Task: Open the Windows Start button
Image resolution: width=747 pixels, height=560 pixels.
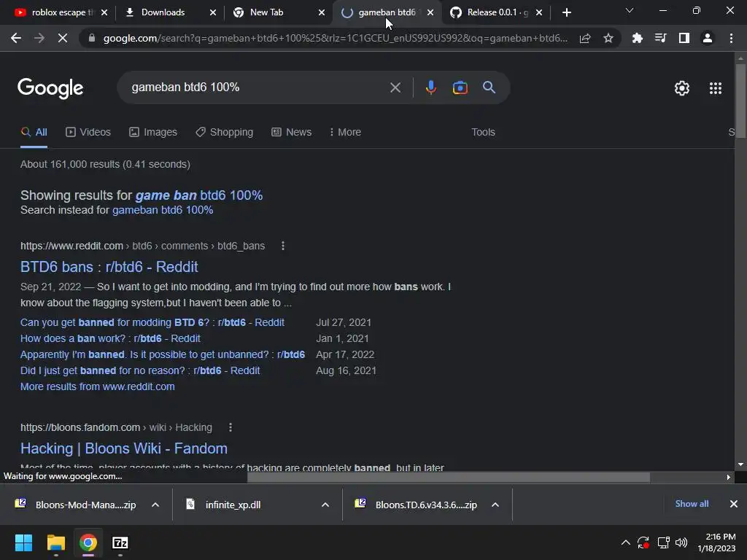Action: 23,542
